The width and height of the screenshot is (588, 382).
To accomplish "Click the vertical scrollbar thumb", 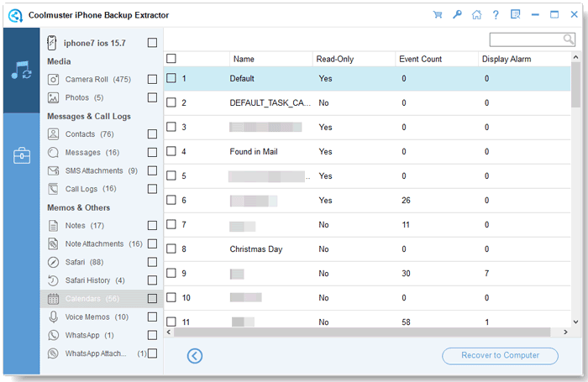I will click(575, 85).
